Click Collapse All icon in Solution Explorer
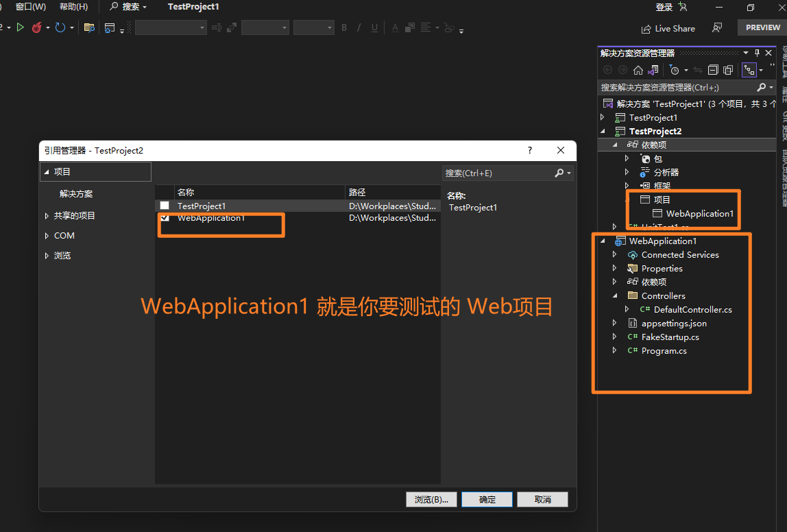Viewport: 787px width, 532px height. [x=713, y=70]
